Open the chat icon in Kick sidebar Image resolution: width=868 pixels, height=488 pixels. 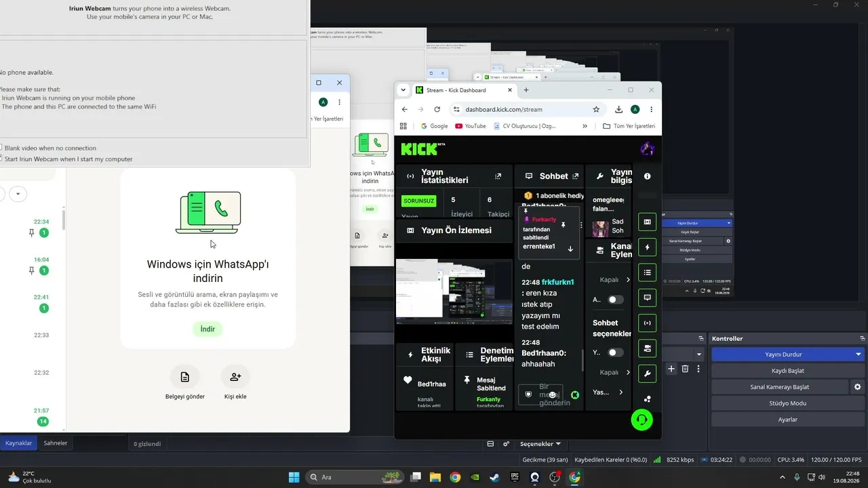[647, 298]
